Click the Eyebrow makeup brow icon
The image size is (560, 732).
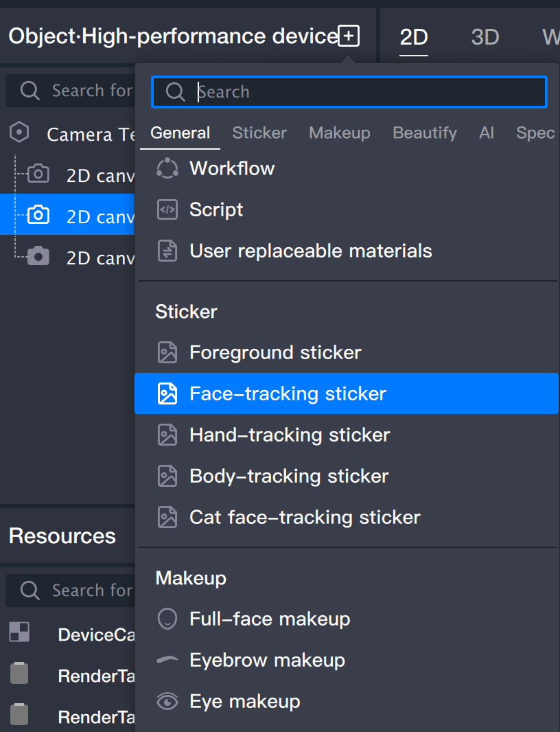tap(167, 660)
